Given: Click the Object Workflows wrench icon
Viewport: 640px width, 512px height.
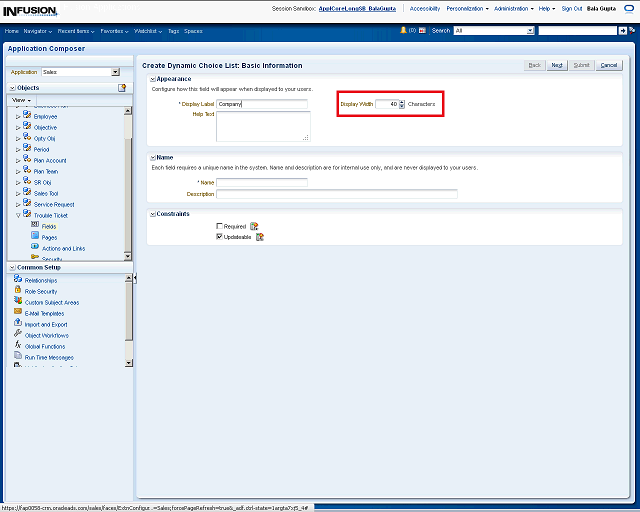Looking at the screenshot, I should pyautogui.click(x=18, y=335).
